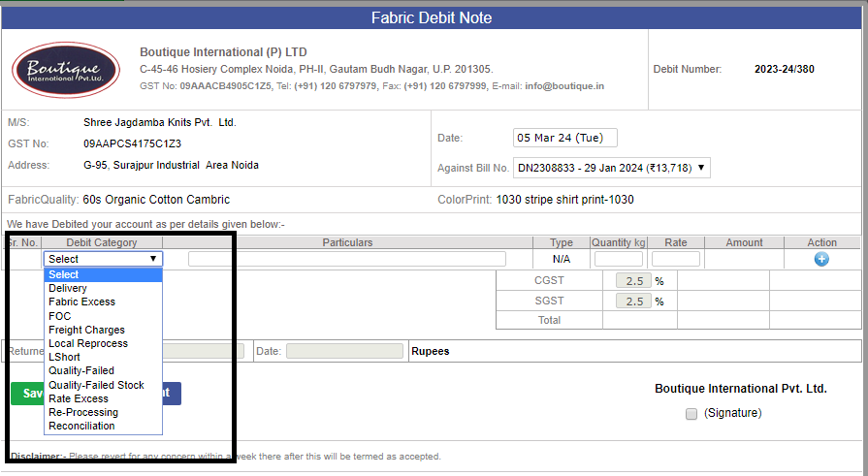Tick the Signature checkbox

tap(691, 414)
